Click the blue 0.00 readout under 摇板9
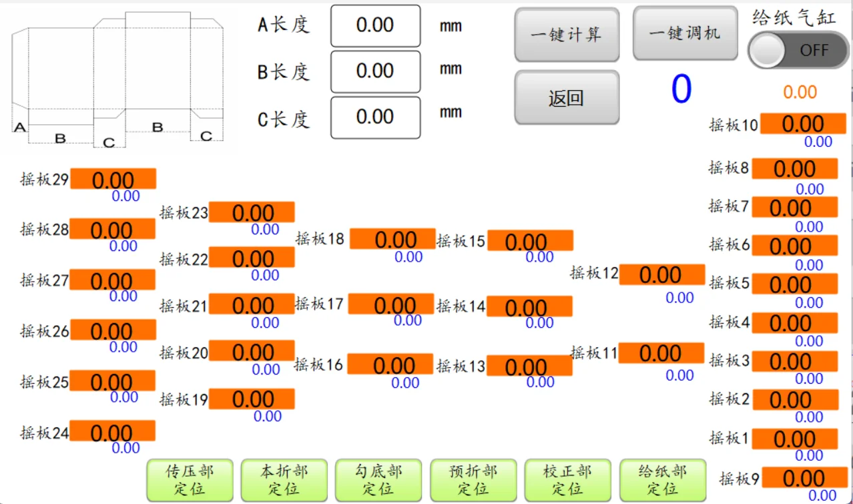Screen dimensions: 853x504 pos(822,495)
